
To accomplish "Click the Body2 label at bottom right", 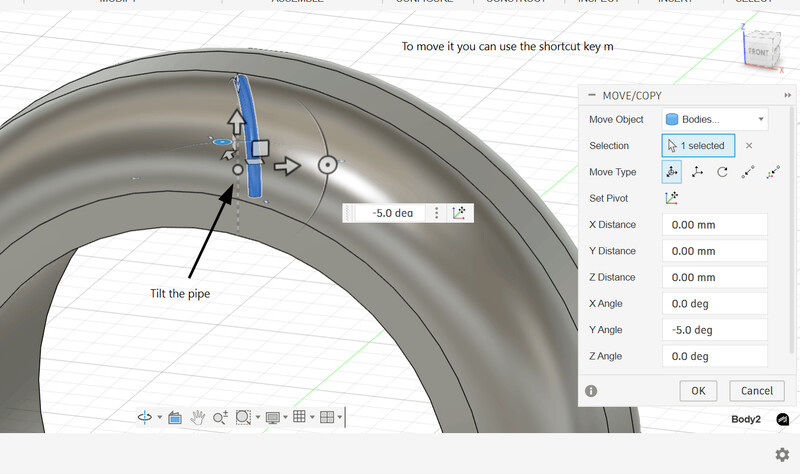I will point(745,419).
